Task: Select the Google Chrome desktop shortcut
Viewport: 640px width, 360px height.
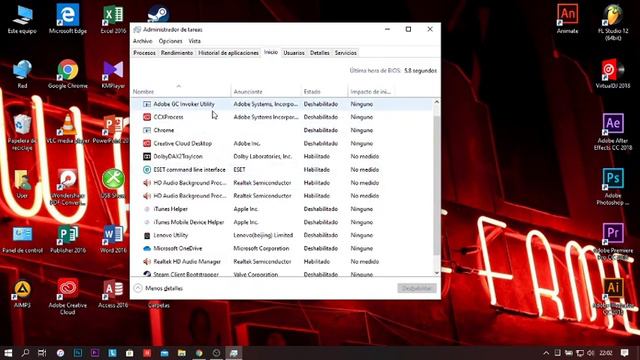Action: click(68, 74)
